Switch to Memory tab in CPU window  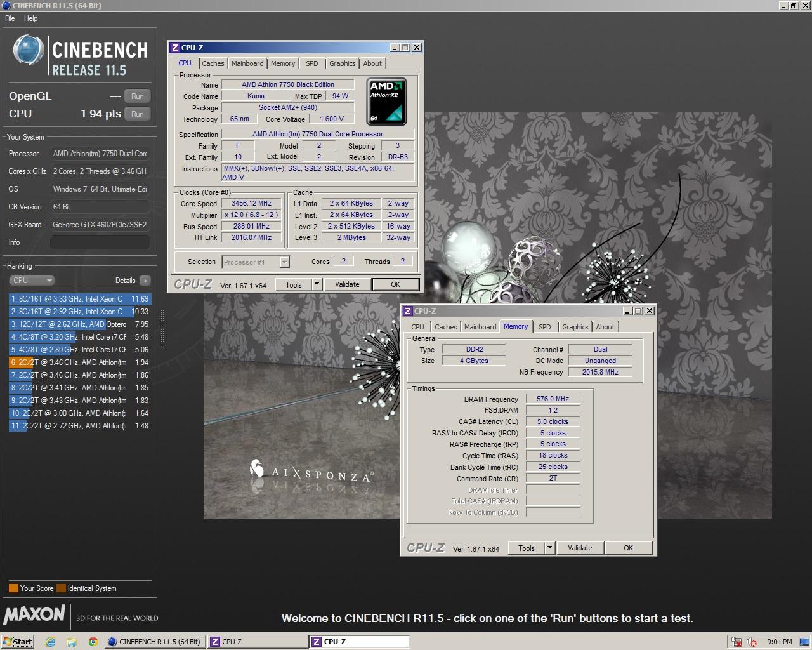(283, 63)
